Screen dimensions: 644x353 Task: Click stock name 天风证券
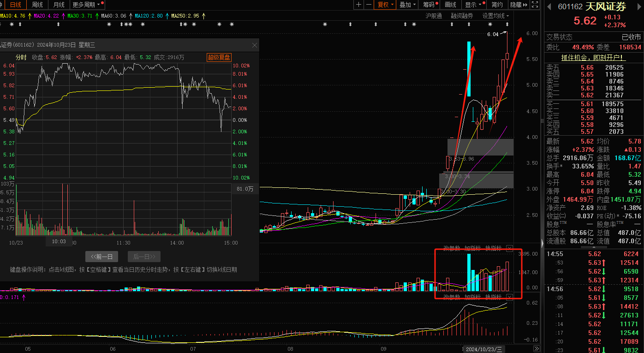(x=606, y=7)
